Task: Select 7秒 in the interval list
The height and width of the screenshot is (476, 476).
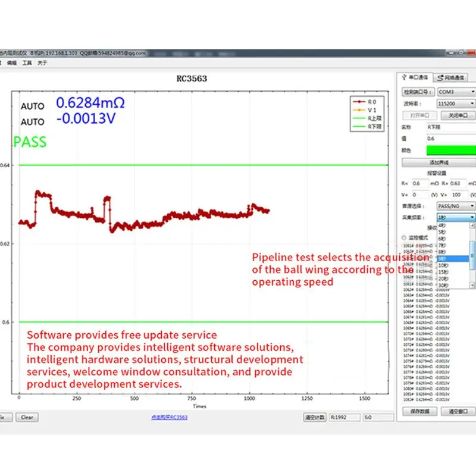Action: [x=453, y=245]
